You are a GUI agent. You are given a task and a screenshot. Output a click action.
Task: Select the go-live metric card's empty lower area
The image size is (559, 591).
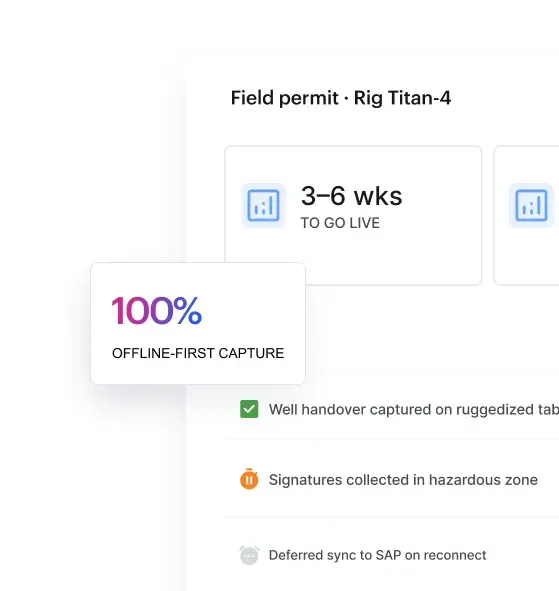coord(392,260)
